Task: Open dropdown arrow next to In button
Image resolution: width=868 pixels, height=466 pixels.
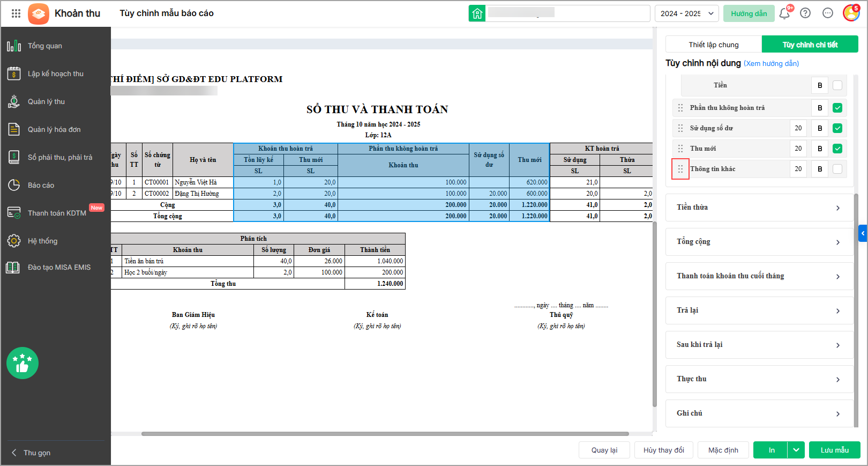Action: [x=796, y=450]
